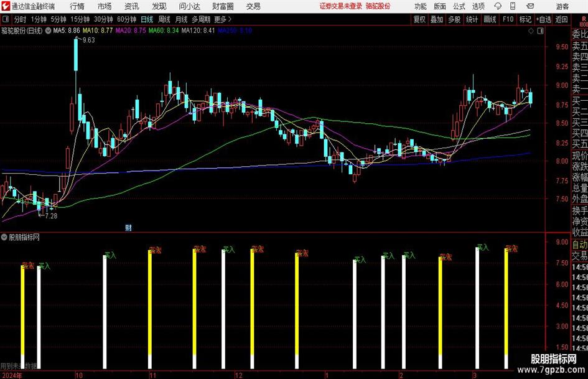
Task: Click the 叠加 overlay button
Action: coord(437,19)
